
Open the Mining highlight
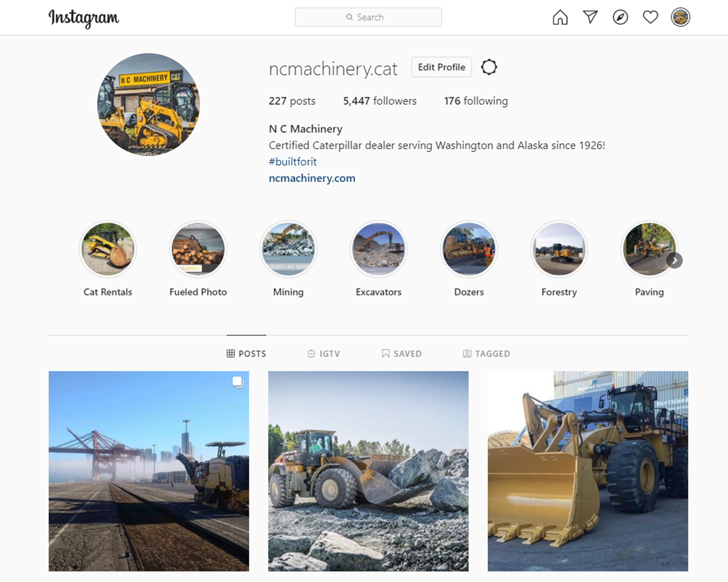[288, 249]
